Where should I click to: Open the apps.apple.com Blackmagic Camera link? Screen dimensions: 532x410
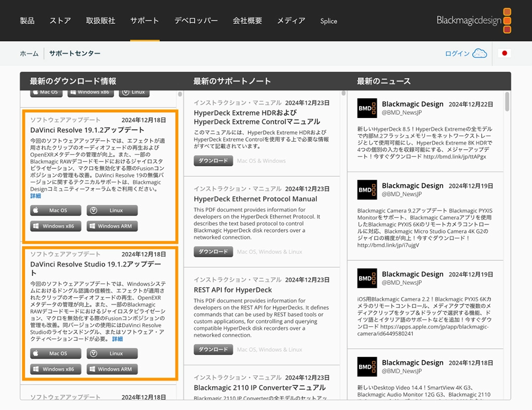[x=423, y=330]
